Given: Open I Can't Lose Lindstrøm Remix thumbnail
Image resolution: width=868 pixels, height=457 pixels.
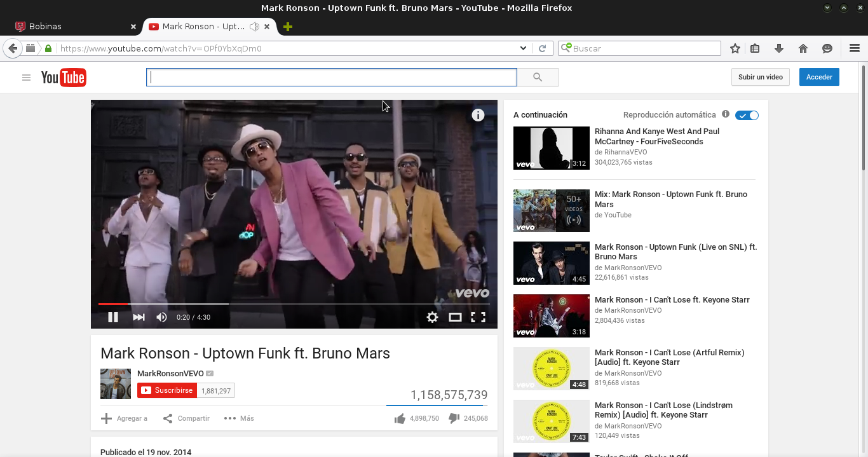Looking at the screenshot, I should [552, 421].
